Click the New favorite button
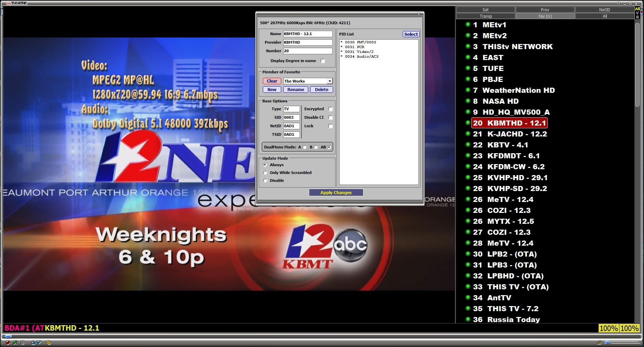This screenshot has height=347, width=644. [272, 89]
